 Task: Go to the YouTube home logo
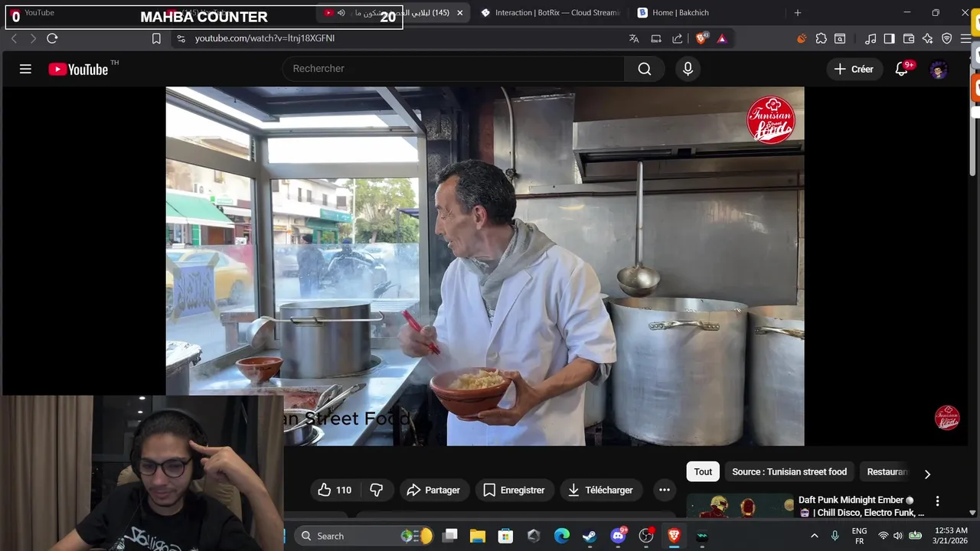(x=78, y=69)
